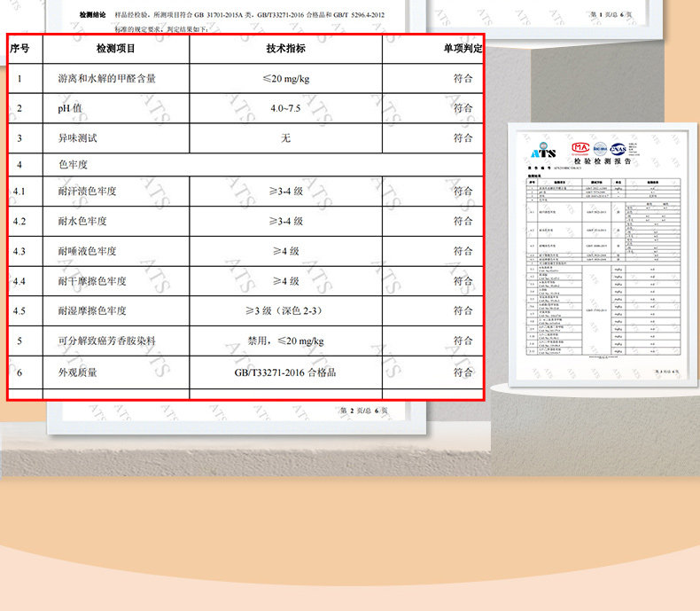Click ≥3-4 级 in the 耐水色牢度 row
Viewport: 700px width, 611px height.
(285, 221)
